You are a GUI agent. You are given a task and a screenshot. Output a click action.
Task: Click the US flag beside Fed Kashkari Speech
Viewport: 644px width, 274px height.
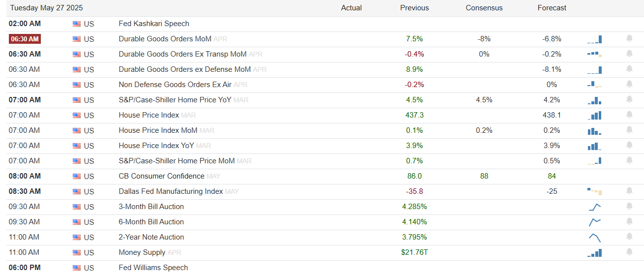click(x=77, y=24)
